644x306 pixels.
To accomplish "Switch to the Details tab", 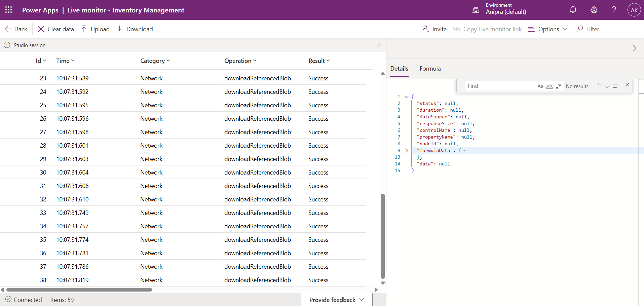I will 399,69.
